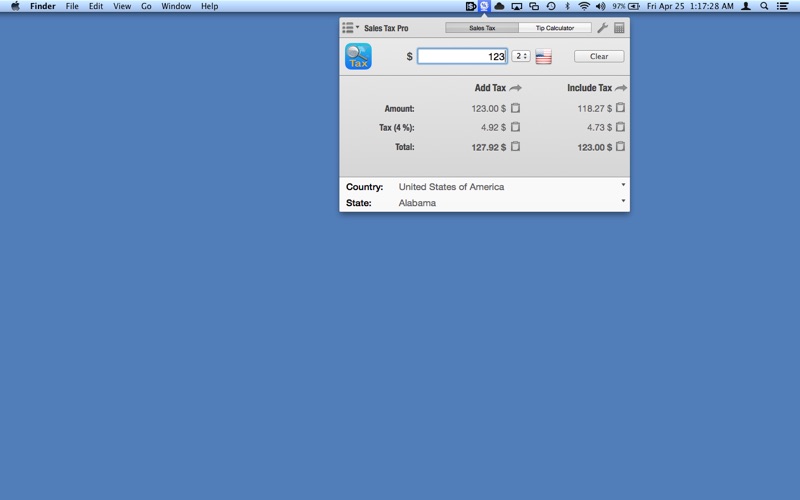Open the Go menu
The height and width of the screenshot is (500, 800).
146,6
